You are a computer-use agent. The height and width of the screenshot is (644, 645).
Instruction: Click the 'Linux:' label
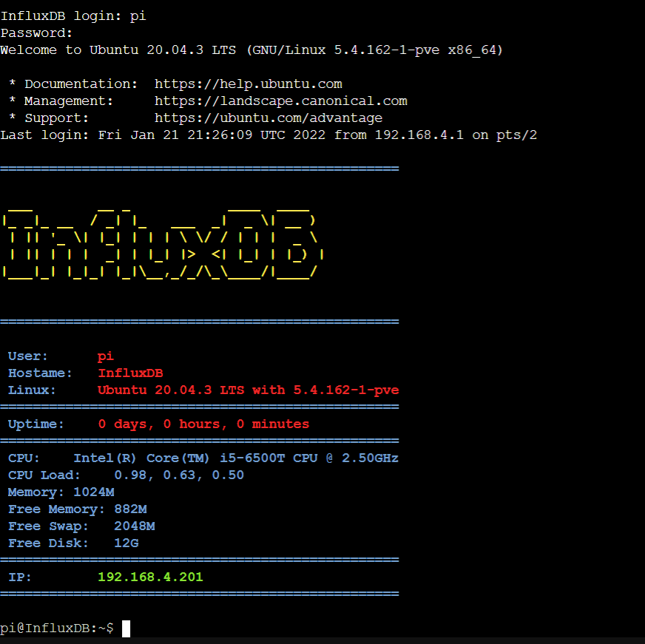(32, 390)
